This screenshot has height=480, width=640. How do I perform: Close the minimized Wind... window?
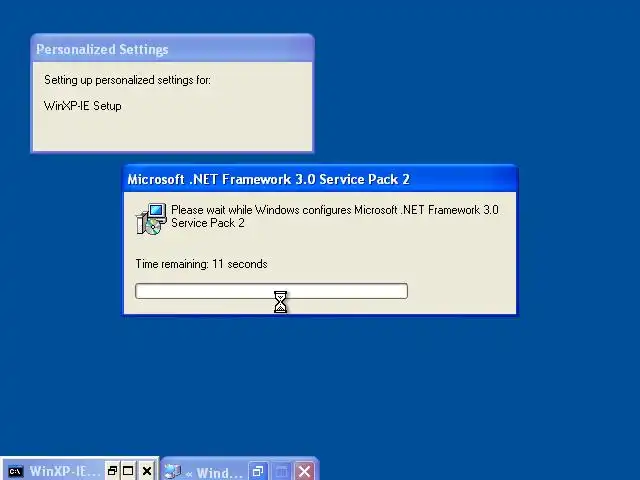click(304, 471)
